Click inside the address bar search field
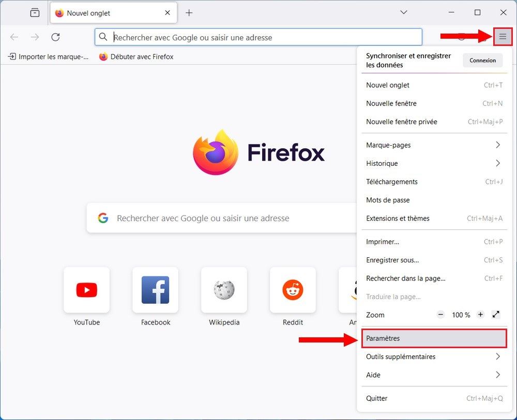 tap(233, 37)
